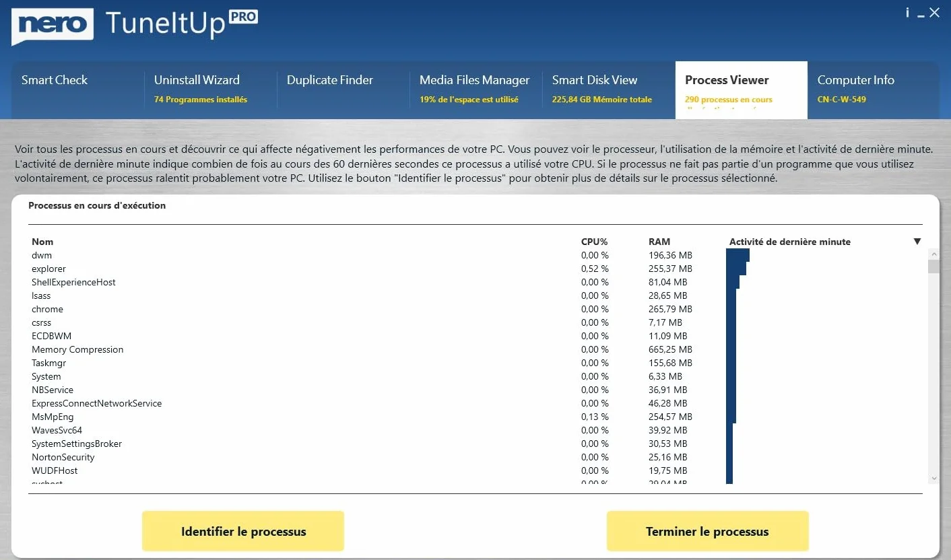This screenshot has height=560, width=951.
Task: Close the TuneItUp window
Action: click(x=935, y=13)
